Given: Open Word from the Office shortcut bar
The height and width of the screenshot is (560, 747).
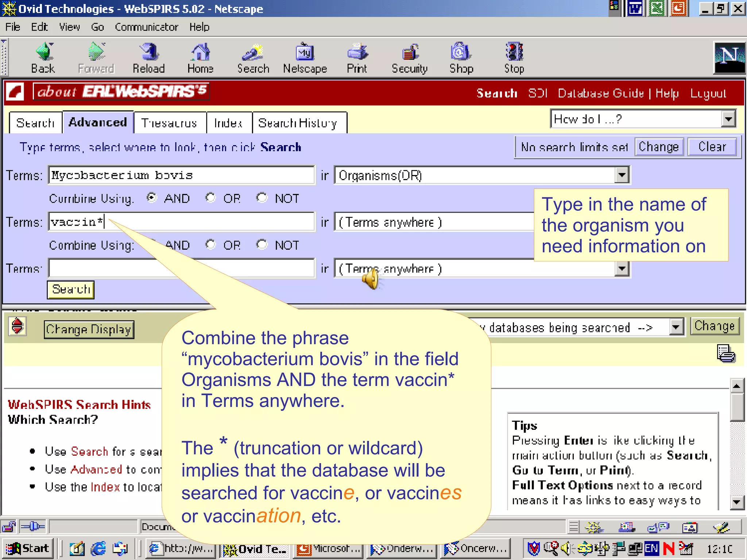Looking at the screenshot, I should coord(635,8).
